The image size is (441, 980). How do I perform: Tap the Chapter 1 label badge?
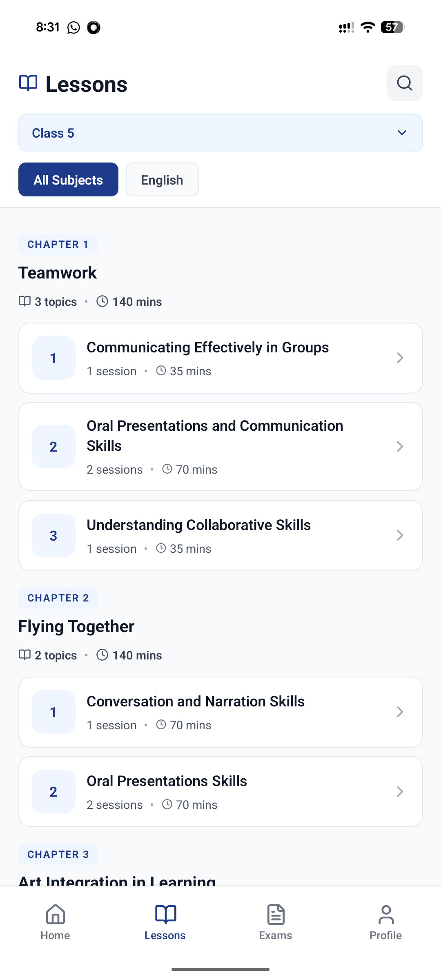58,244
